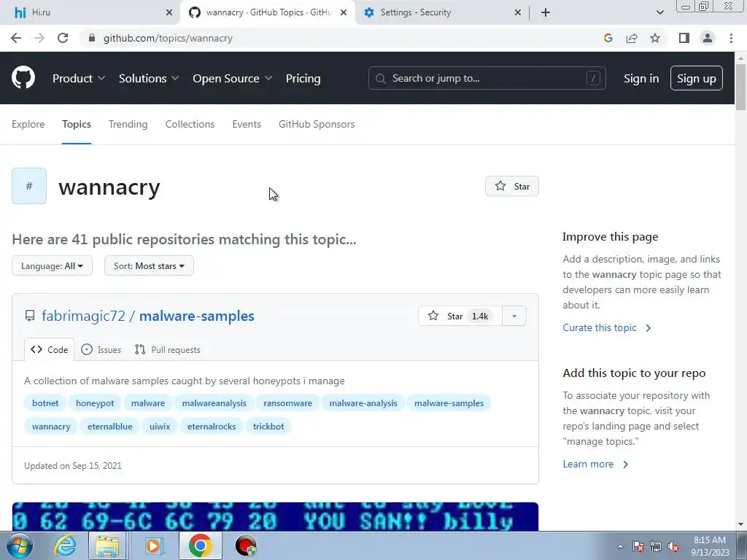Click the padlock site info icon
This screenshot has height=560, width=747.
[92, 38]
